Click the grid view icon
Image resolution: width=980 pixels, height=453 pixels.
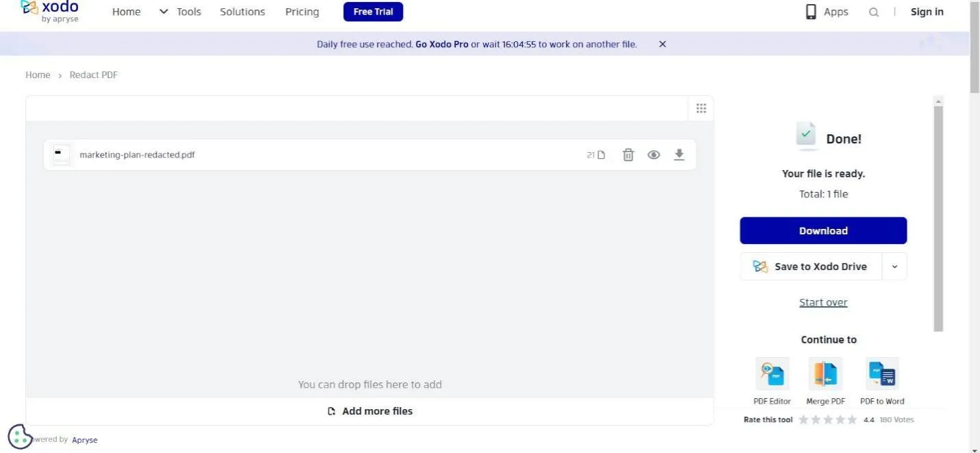tap(701, 108)
